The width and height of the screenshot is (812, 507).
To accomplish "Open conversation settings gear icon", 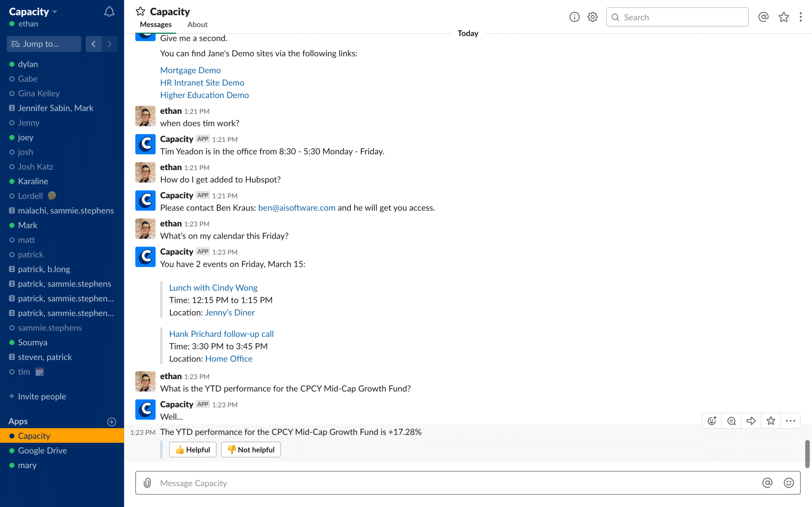I will [x=593, y=17].
